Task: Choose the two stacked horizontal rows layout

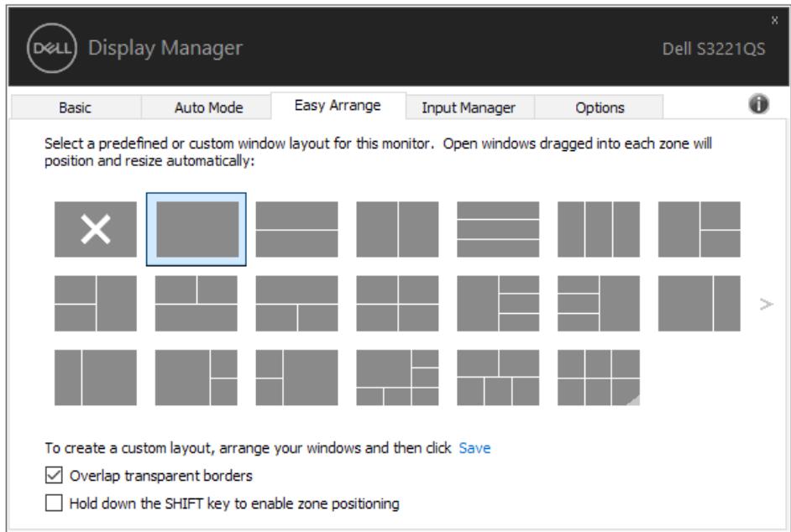Action: pos(296,229)
